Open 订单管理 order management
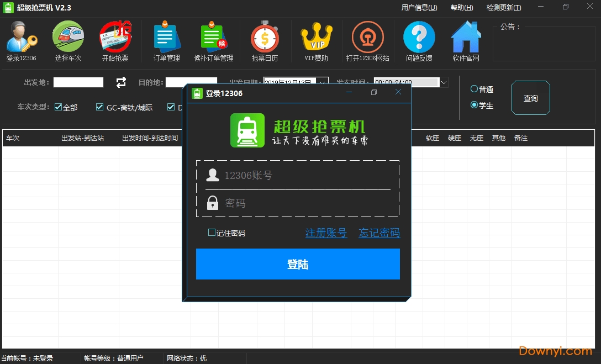601x364 pixels. [166, 39]
